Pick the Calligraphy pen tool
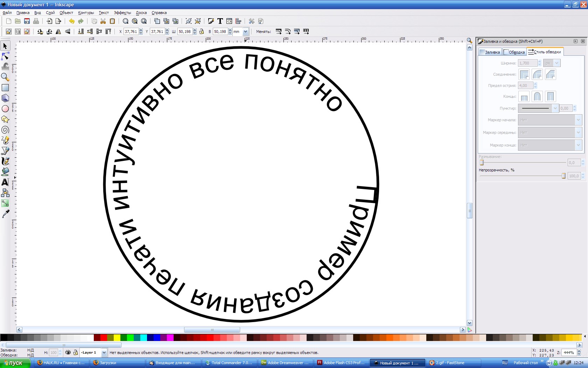Screen dimensions: 588x368 (5, 161)
